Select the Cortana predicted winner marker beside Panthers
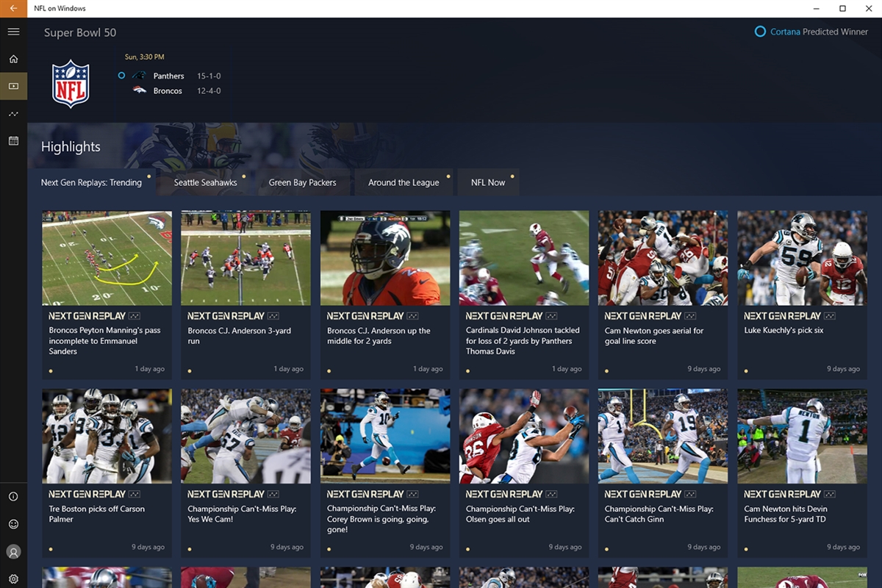The image size is (882, 588). [121, 75]
